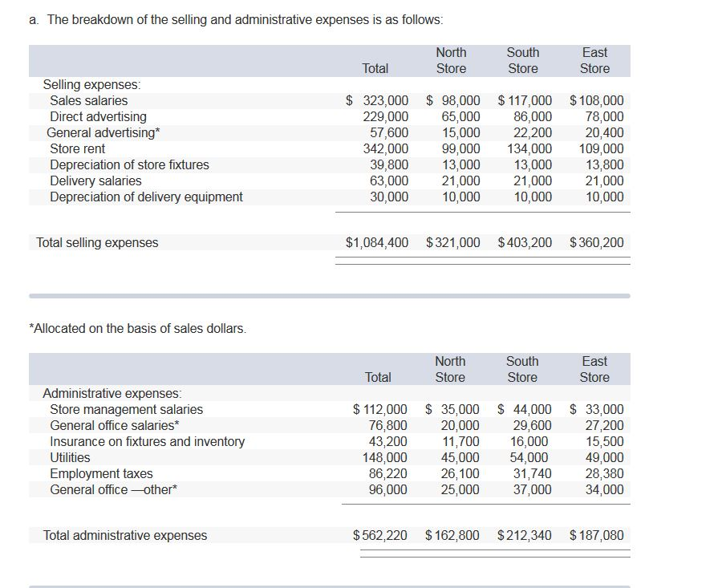Select the 22,200 South general advertising
The image size is (722, 588).
pyautogui.click(x=533, y=132)
